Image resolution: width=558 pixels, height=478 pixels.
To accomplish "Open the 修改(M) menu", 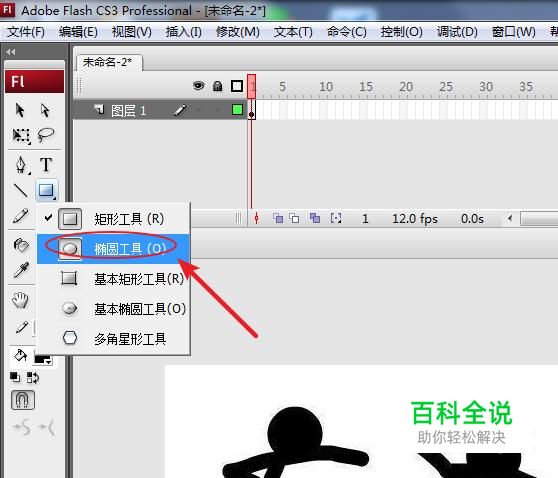I will point(238,32).
